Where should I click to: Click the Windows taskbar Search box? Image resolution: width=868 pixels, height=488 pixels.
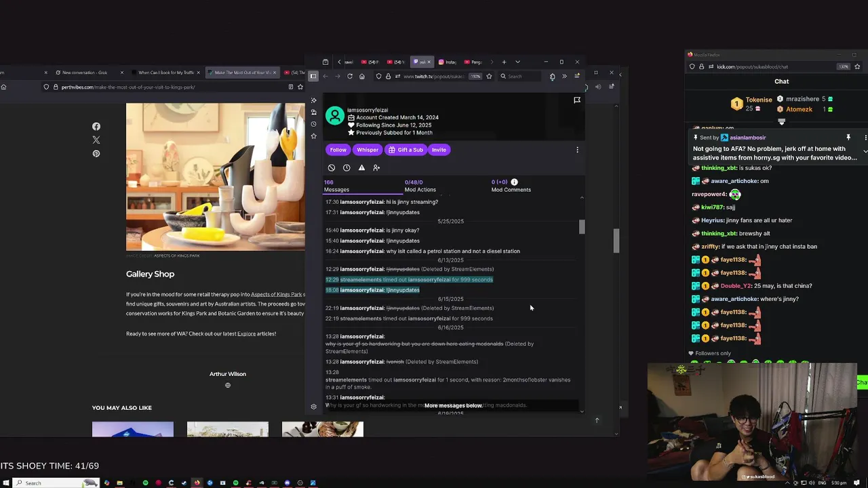coord(56,483)
